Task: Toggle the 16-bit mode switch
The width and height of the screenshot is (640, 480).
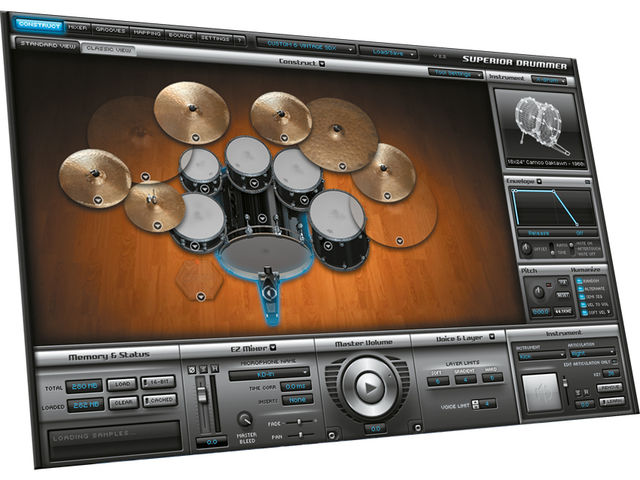Action: click(158, 382)
